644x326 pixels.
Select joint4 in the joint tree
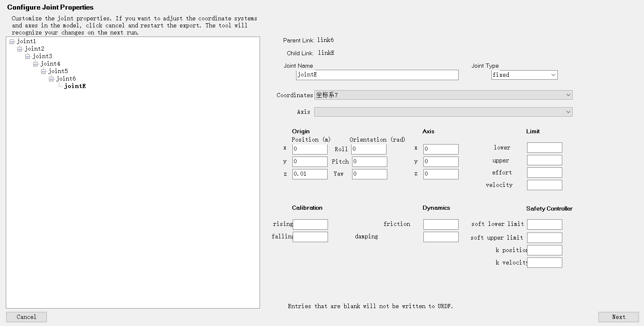tap(50, 64)
